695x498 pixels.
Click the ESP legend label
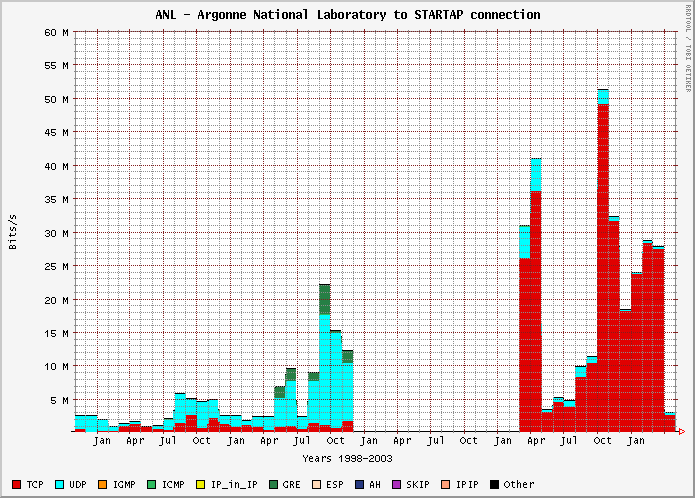335,484
